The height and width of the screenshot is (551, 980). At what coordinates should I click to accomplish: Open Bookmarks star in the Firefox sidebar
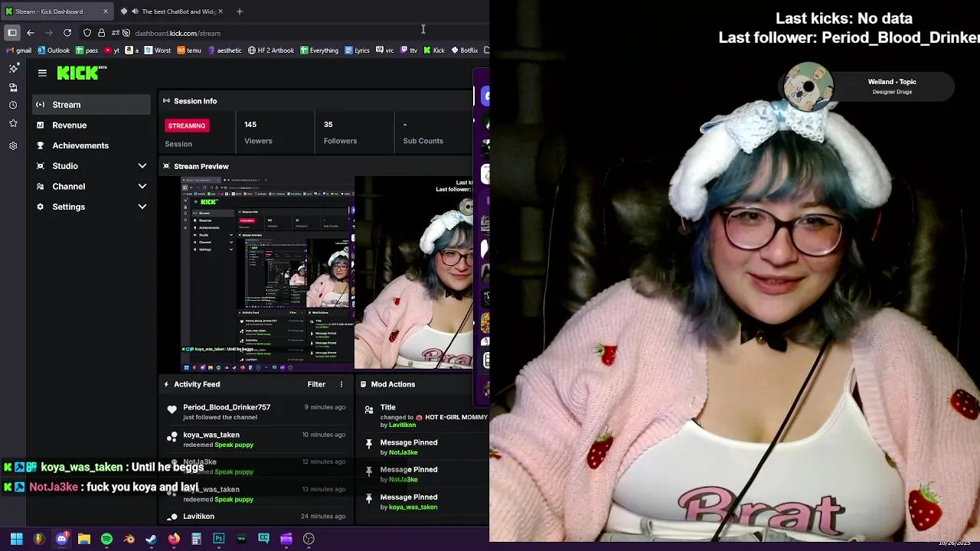coord(13,123)
